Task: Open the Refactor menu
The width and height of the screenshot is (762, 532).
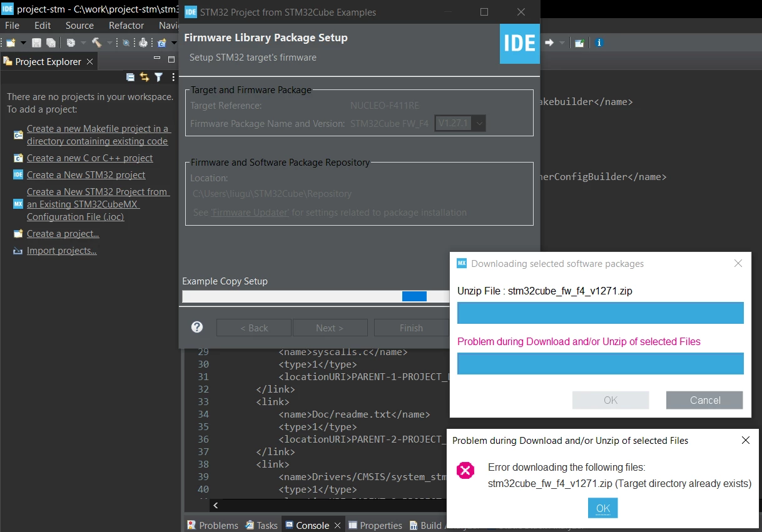Action: coord(126,26)
